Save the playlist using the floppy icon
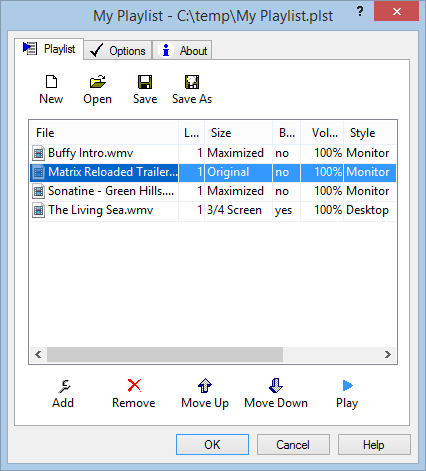The width and height of the screenshot is (426, 471). click(x=145, y=82)
